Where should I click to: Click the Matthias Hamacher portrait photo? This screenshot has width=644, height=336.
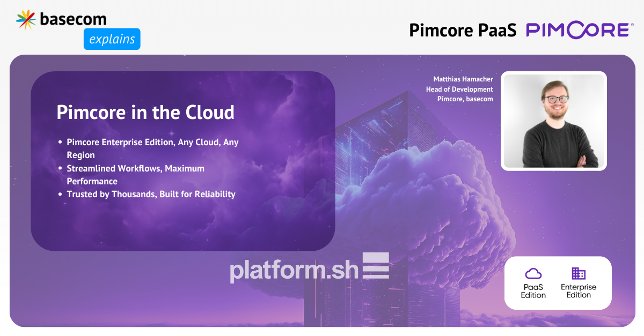coord(554,121)
